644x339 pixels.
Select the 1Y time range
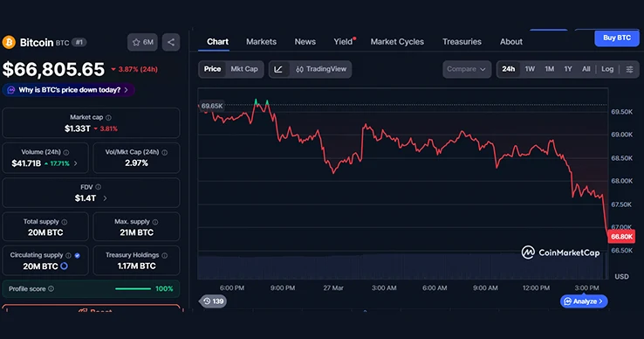coord(568,69)
